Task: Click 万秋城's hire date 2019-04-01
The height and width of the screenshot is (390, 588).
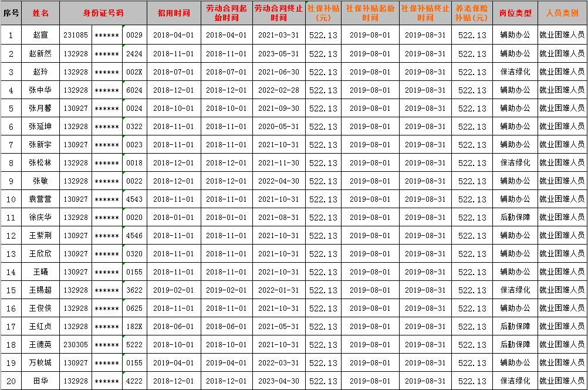Action: pos(173,363)
